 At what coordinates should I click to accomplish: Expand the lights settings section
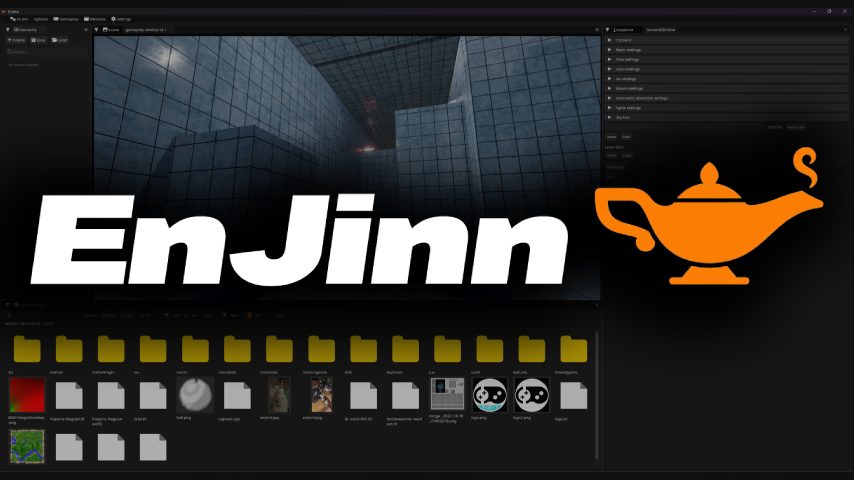(x=727, y=108)
